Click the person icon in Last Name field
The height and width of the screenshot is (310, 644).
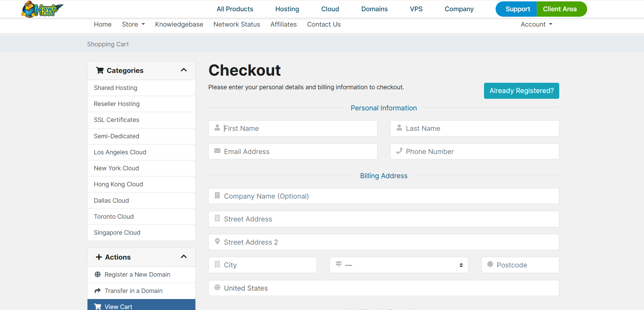[x=399, y=128]
